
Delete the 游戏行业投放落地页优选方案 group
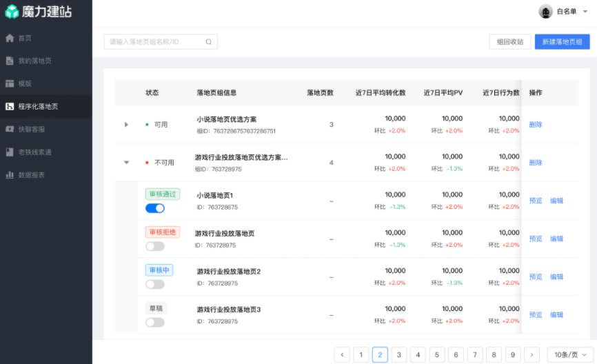536,163
